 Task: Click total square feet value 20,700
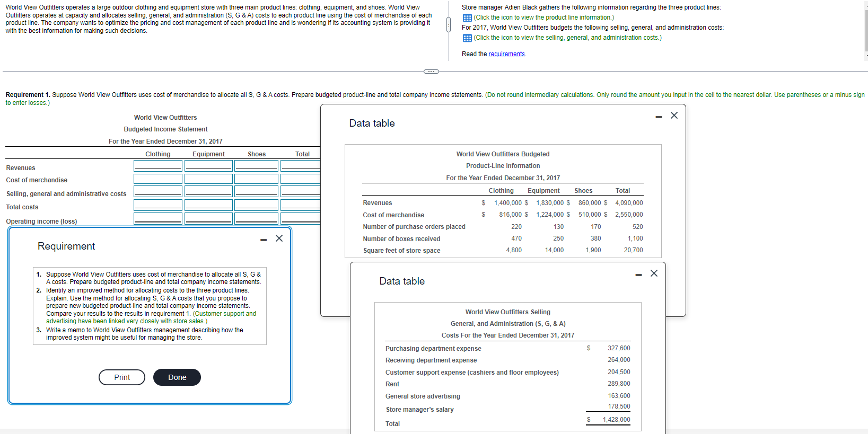click(633, 250)
